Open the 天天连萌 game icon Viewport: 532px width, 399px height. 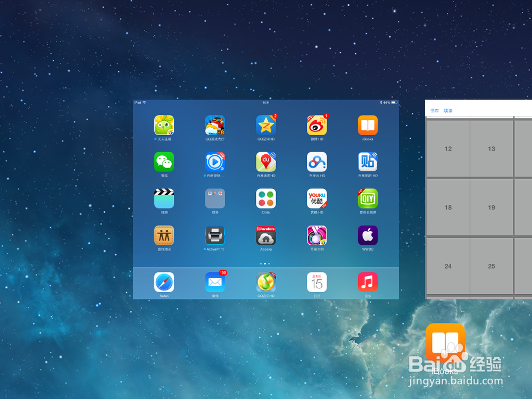coord(164,125)
